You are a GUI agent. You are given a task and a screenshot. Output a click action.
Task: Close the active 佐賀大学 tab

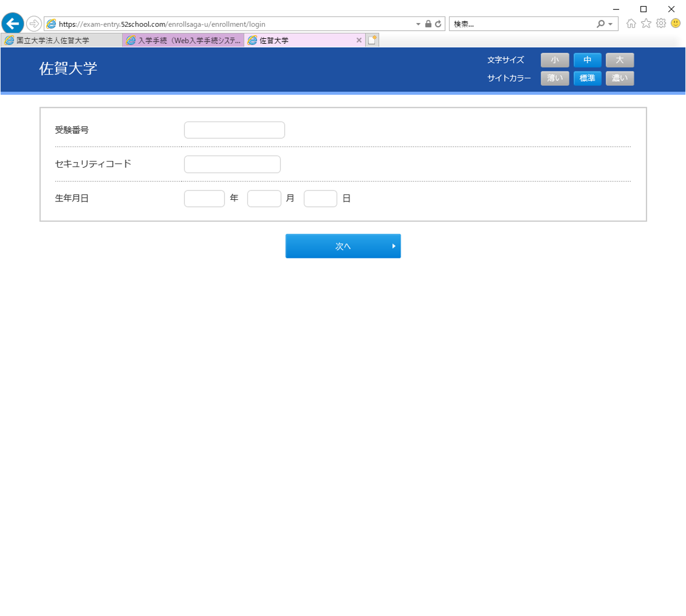[x=359, y=40]
